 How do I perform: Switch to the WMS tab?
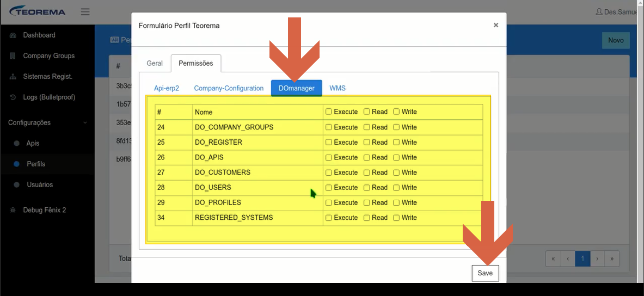pos(337,88)
